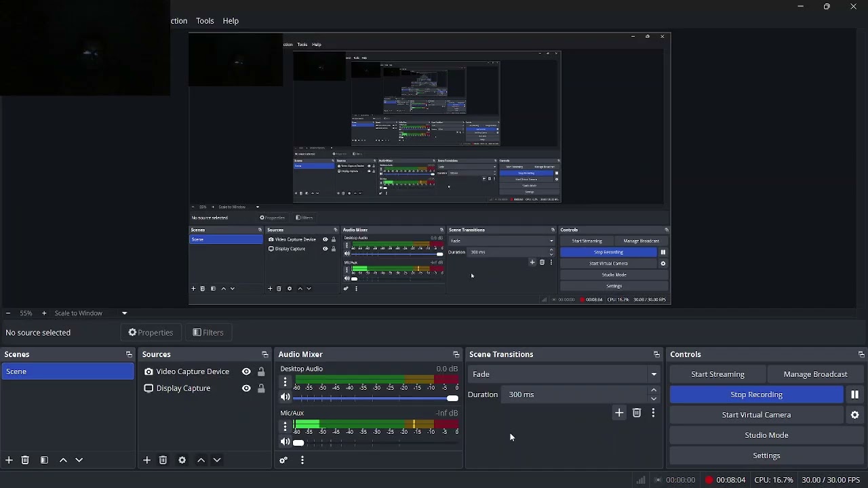Click the Start Streaming button
This screenshot has width=868, height=488.
coord(717,374)
